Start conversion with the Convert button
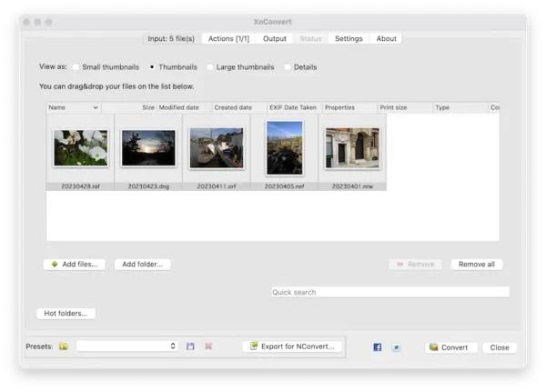The height and width of the screenshot is (392, 546). [449, 347]
